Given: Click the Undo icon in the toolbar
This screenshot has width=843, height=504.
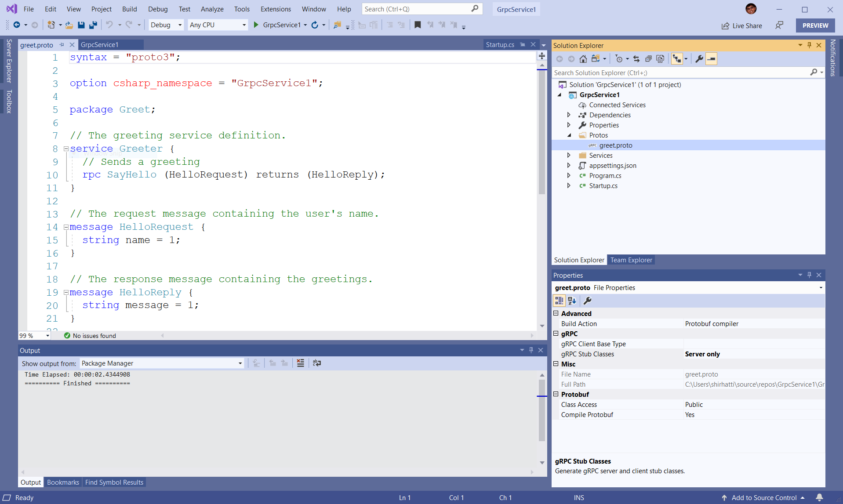Looking at the screenshot, I should 109,25.
